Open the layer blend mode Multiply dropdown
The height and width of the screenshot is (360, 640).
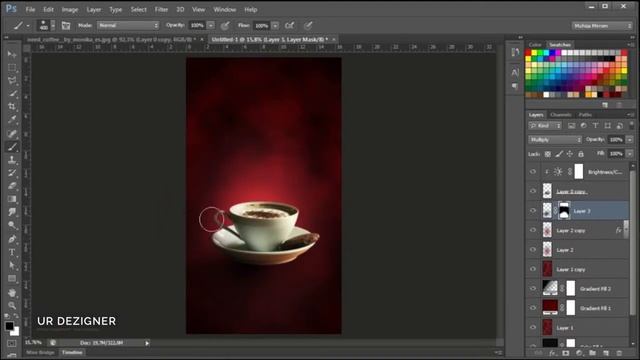coord(555,140)
